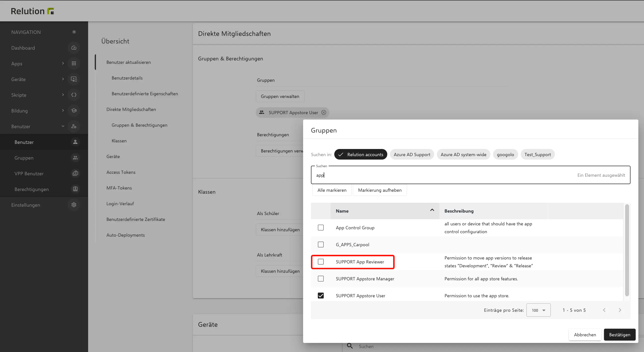Screen dimensions: 644x352
Task: Expand the Geräte navigation chevron
Action: coord(63,79)
